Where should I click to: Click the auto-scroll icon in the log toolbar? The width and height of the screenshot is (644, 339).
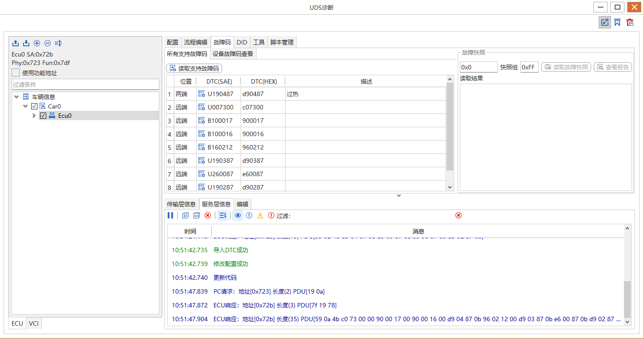pos(223,215)
